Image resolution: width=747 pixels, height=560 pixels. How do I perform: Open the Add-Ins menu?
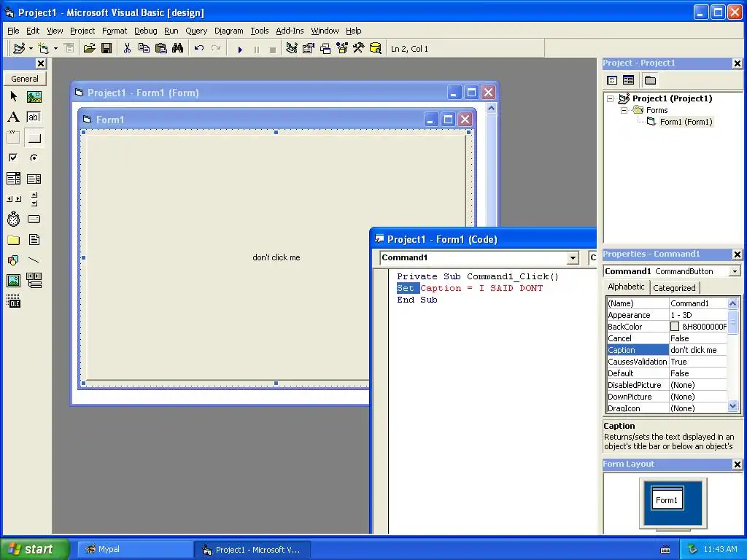click(290, 31)
